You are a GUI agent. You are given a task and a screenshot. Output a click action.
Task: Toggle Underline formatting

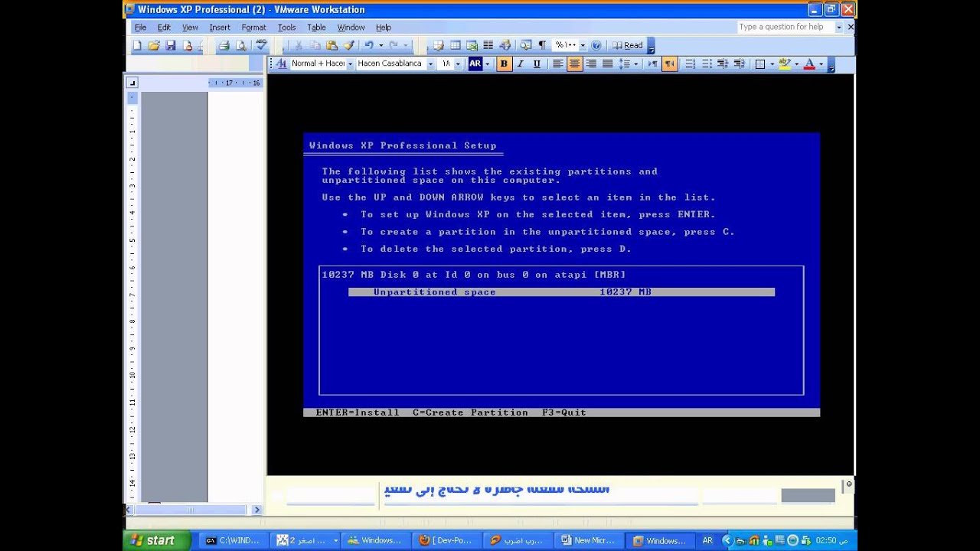(537, 64)
